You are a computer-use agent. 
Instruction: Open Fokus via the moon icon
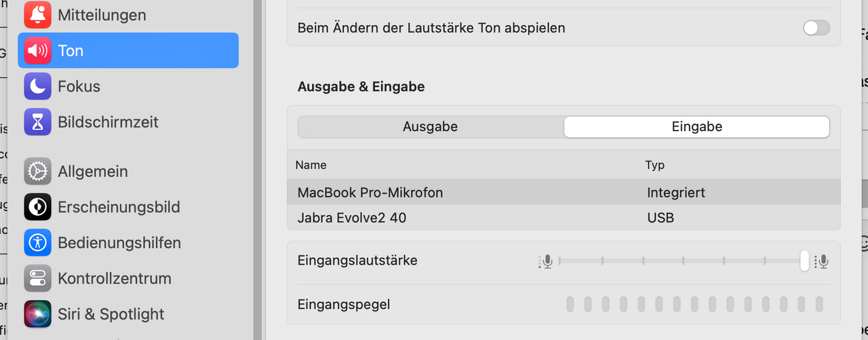pos(37,86)
